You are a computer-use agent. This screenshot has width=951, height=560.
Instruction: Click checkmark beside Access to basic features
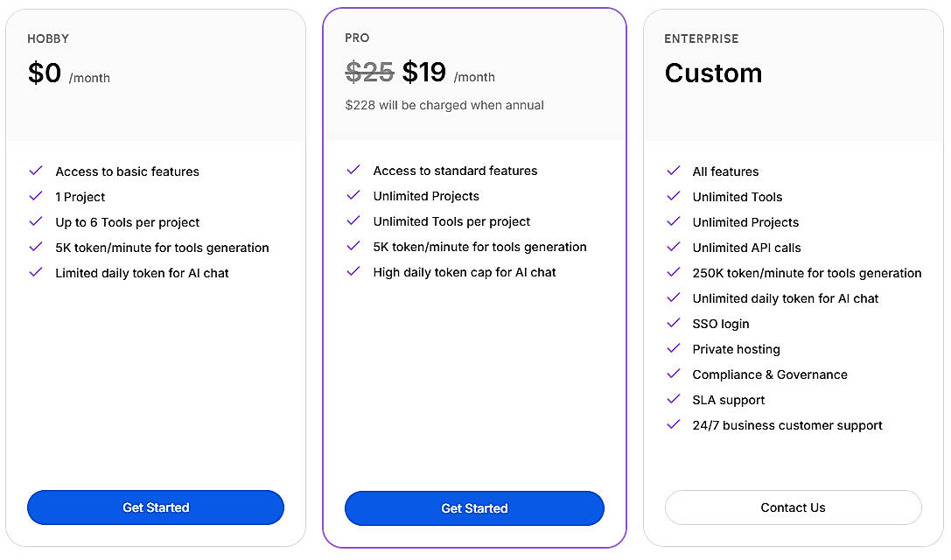pos(36,171)
